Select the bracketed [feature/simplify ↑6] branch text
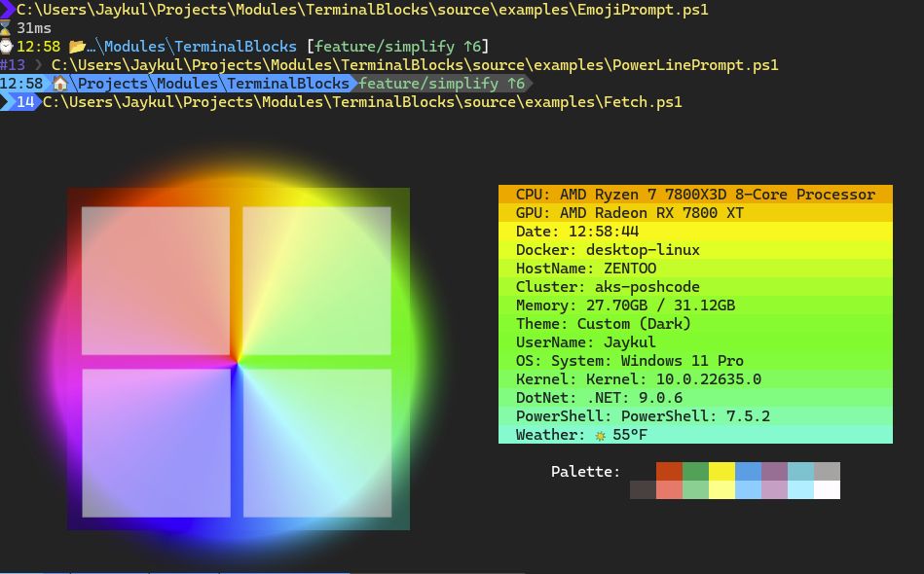Image resolution: width=924 pixels, height=574 pixels. (398, 46)
